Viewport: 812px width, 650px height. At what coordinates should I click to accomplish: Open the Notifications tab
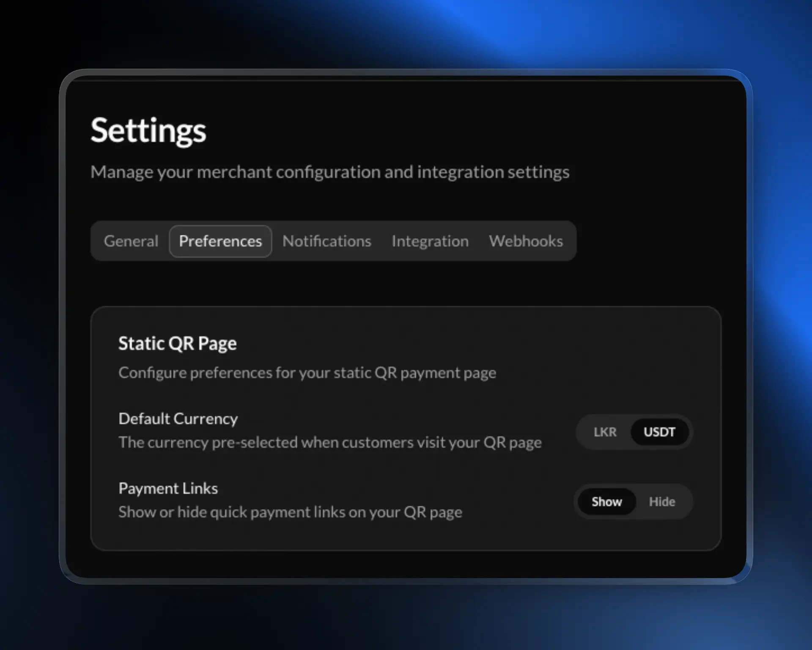[x=326, y=241]
